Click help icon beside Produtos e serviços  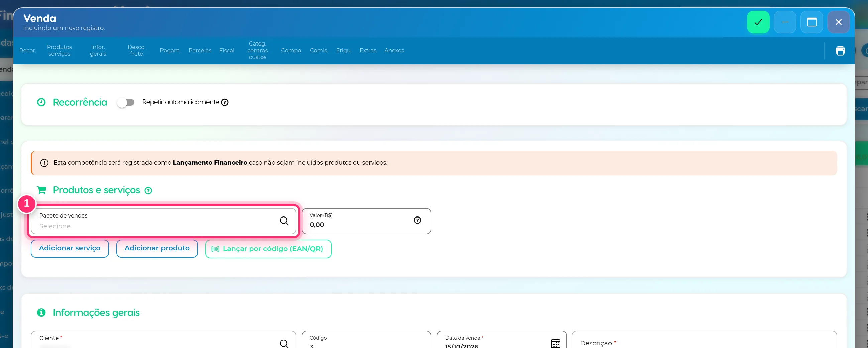(148, 191)
